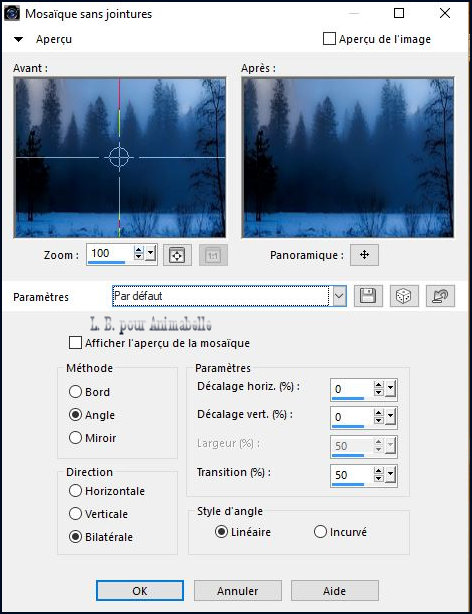Click the 1:1 actual size zoom icon
Screen dimensions: 472x614
(213, 255)
